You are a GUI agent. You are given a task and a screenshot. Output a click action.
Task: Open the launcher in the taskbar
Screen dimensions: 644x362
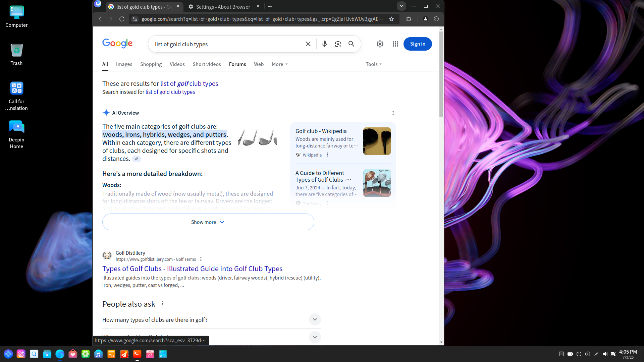click(8, 354)
